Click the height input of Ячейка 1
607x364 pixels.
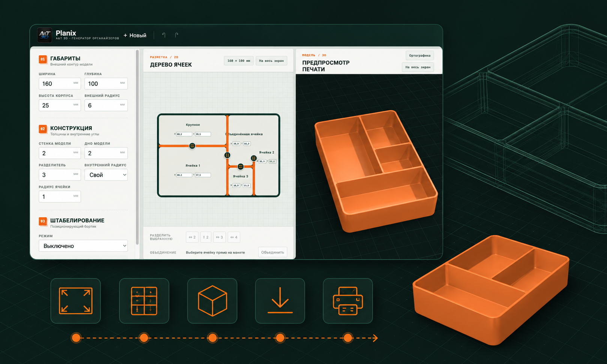tap(203, 175)
